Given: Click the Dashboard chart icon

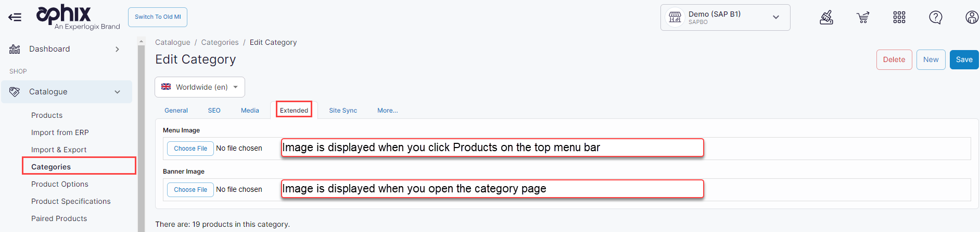Looking at the screenshot, I should [15, 49].
